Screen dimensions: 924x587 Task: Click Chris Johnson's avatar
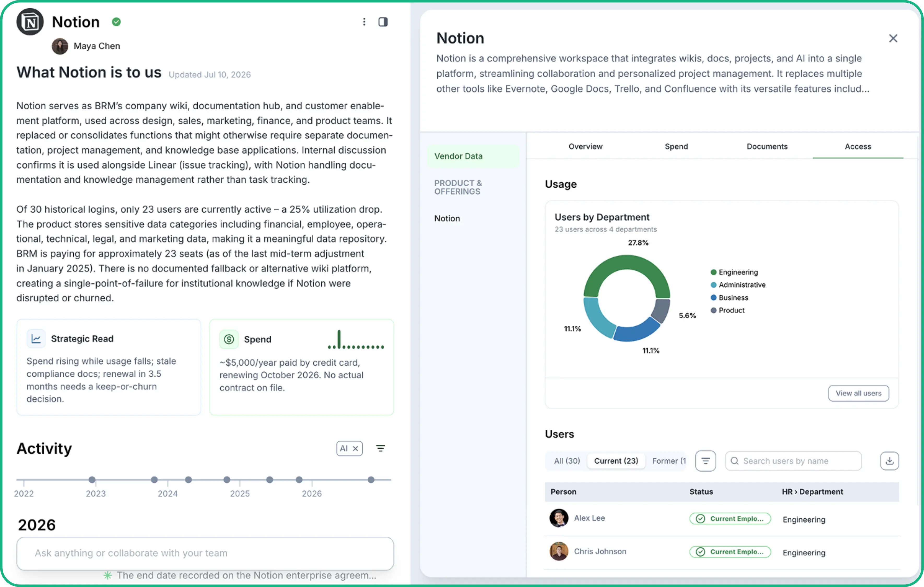tap(559, 551)
